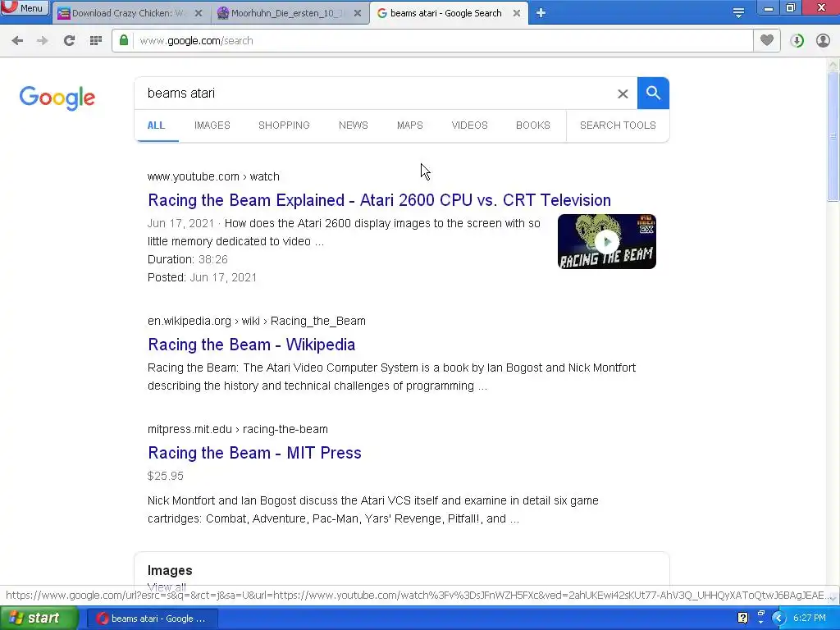Reload the current page
This screenshot has width=840, height=630.
pos(69,41)
